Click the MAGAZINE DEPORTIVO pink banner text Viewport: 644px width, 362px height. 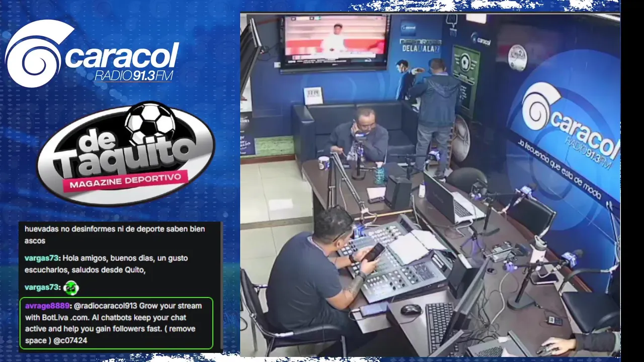(125, 181)
